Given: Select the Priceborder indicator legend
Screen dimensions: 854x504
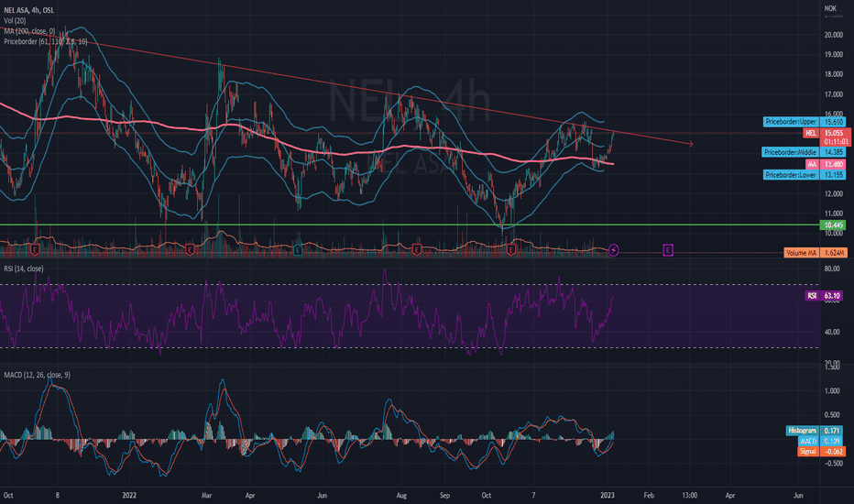Looking at the screenshot, I should pos(45,41).
